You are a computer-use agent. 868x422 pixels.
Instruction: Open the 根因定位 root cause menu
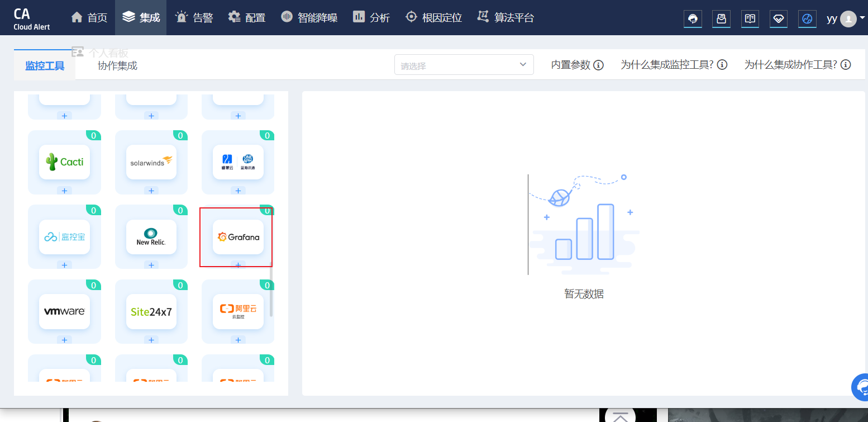coord(434,18)
